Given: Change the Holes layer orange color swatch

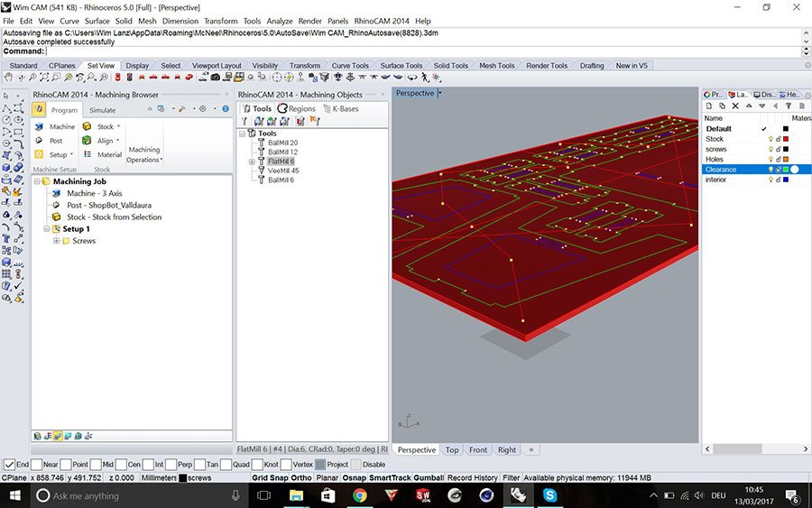Looking at the screenshot, I should coord(786,159).
